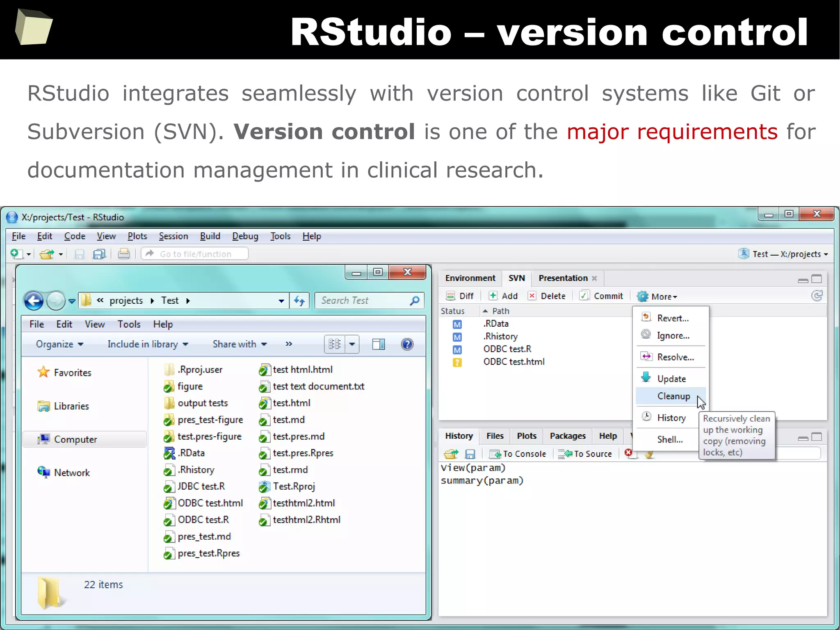Open the Explorer Tools menu

point(129,324)
